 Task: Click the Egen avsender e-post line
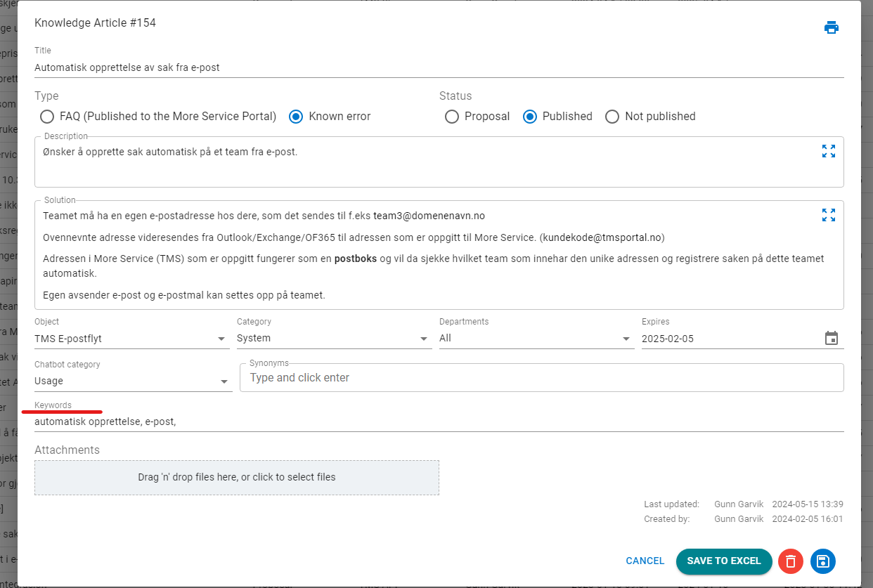click(x=184, y=296)
